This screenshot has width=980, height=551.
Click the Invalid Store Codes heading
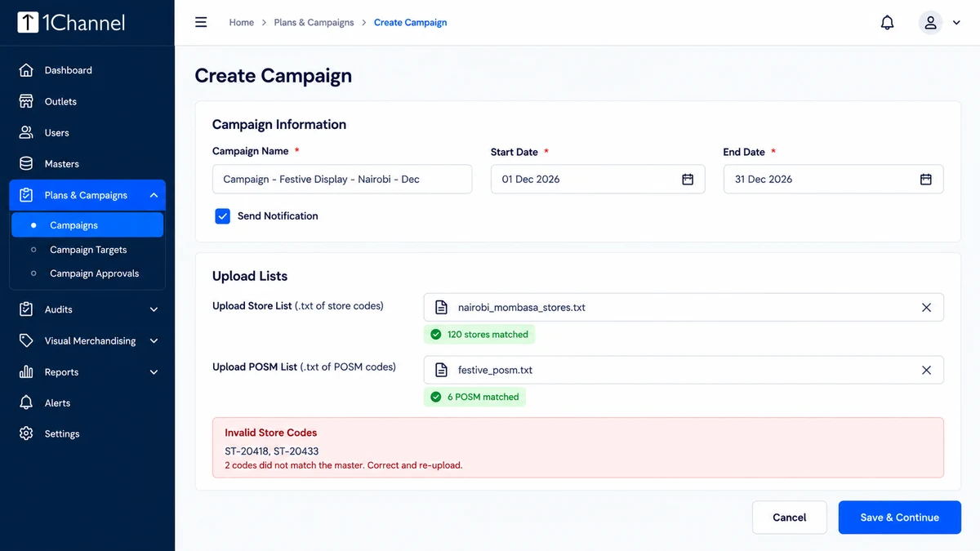click(x=271, y=433)
